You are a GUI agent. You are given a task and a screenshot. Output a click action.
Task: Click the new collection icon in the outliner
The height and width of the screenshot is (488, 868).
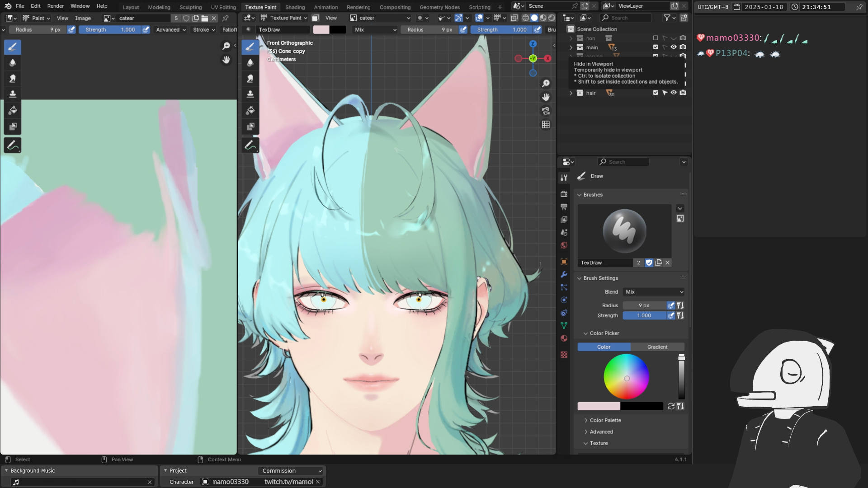pos(684,18)
